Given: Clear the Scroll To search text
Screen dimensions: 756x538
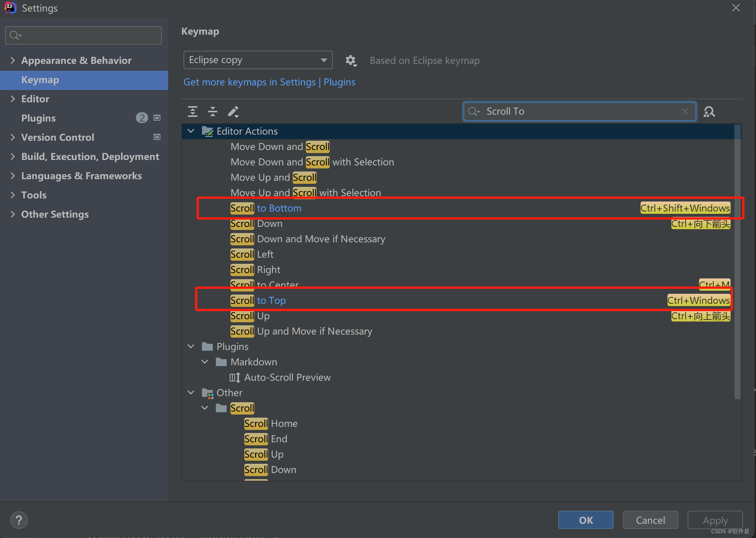Looking at the screenshot, I should 685,112.
